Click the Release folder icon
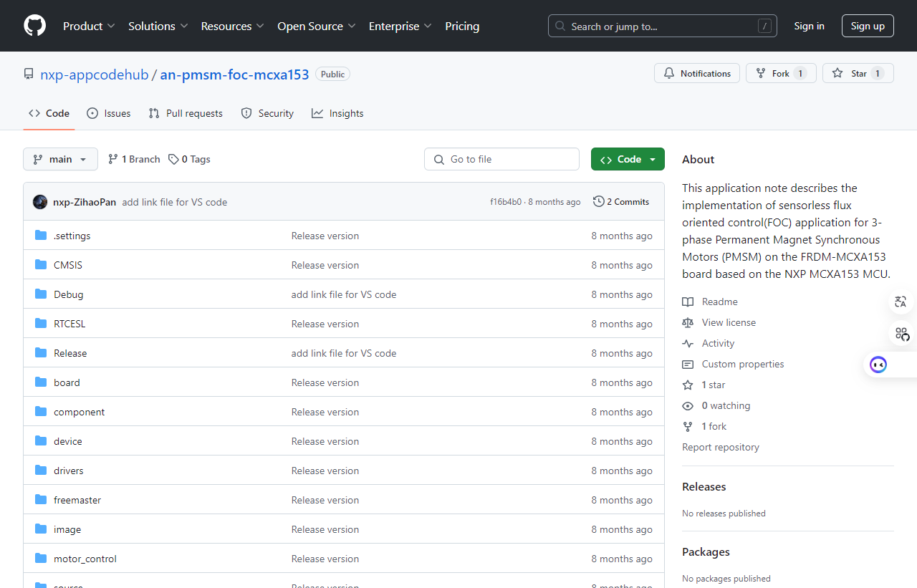This screenshot has height=588, width=917. click(x=41, y=353)
